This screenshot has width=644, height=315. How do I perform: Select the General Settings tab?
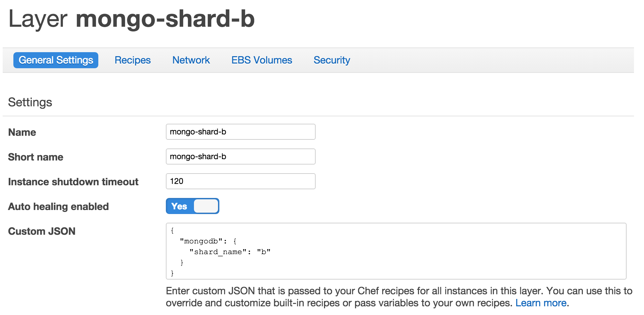click(56, 60)
